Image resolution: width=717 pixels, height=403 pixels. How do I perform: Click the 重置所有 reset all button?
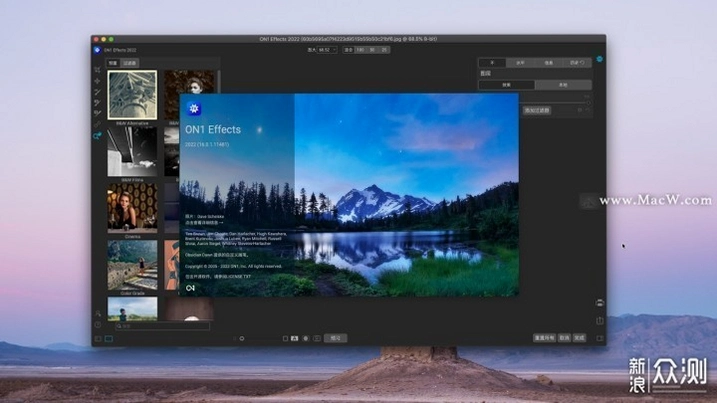[x=544, y=338]
